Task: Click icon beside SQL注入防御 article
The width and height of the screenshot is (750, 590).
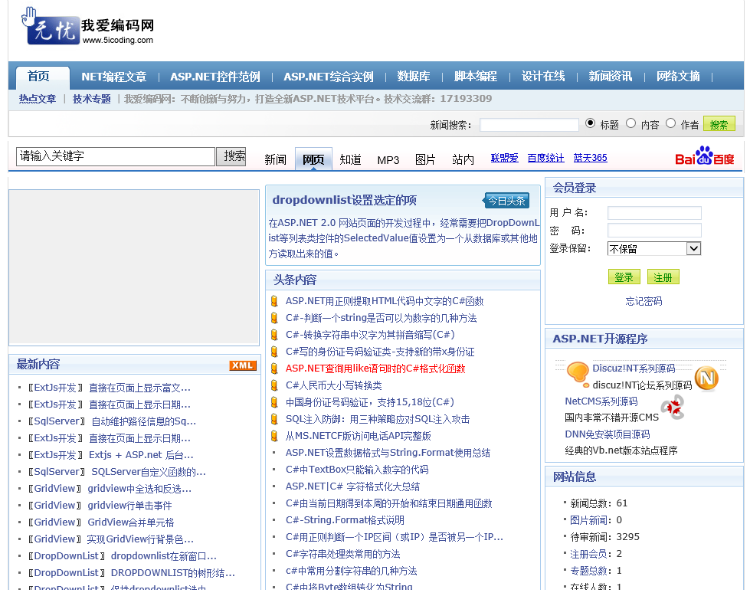Action: [275, 419]
